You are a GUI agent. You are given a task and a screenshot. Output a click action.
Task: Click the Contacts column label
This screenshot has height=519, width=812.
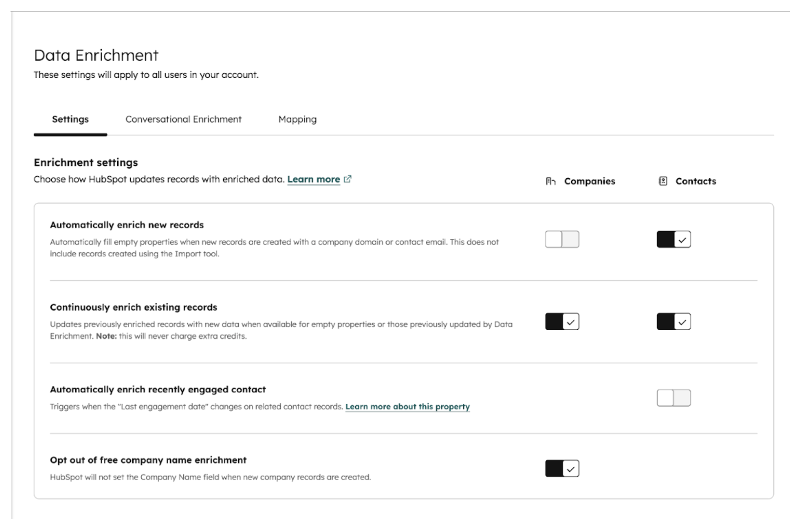pyautogui.click(x=696, y=181)
